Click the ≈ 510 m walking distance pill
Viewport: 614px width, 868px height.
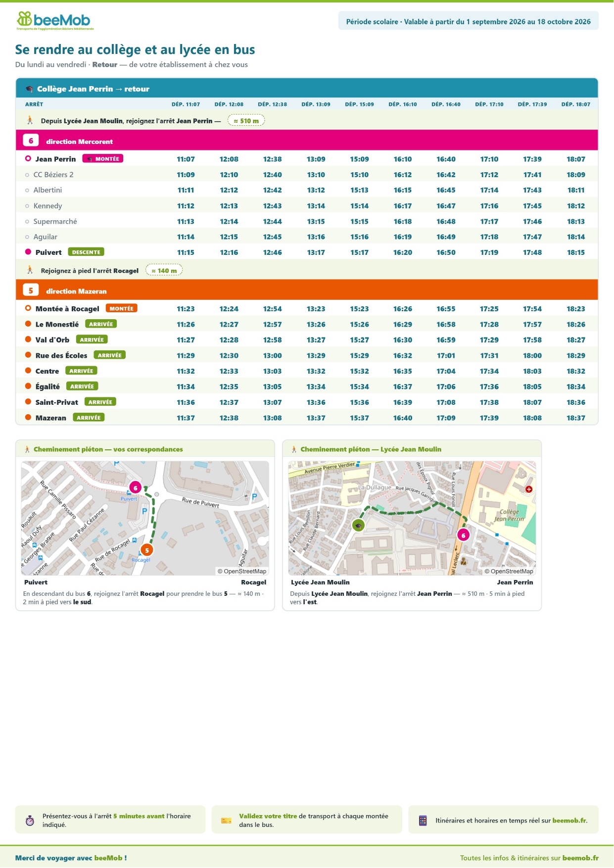point(246,121)
